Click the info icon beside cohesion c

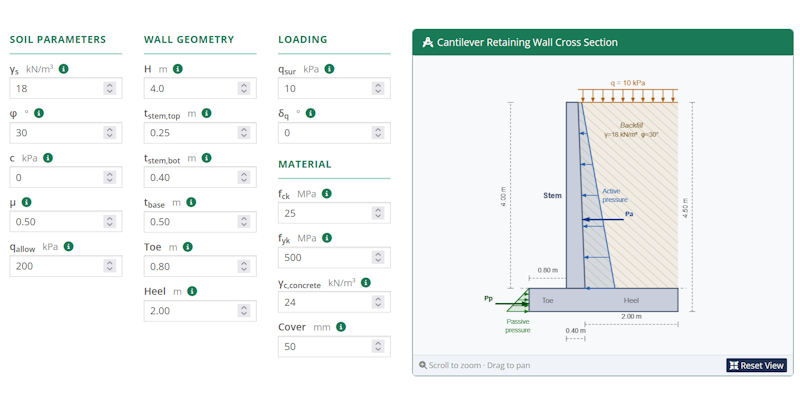coord(47,158)
